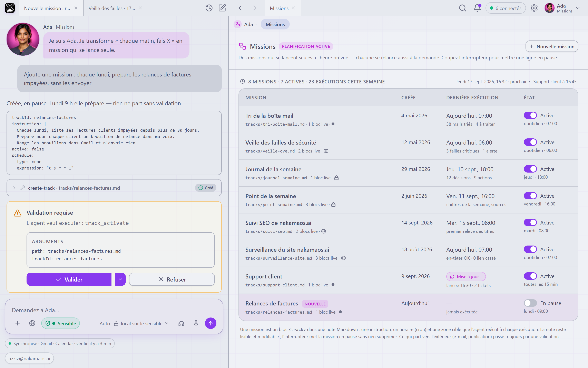Viewport: 588px width, 368px height.
Task: Send message with purple arrow button
Action: point(210,323)
